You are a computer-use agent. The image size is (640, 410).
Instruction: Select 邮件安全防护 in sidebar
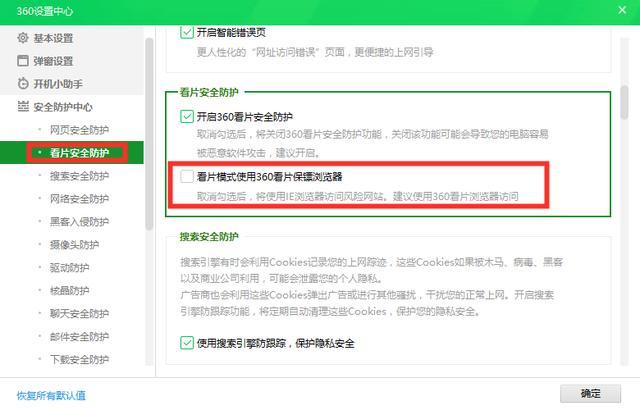(72, 336)
